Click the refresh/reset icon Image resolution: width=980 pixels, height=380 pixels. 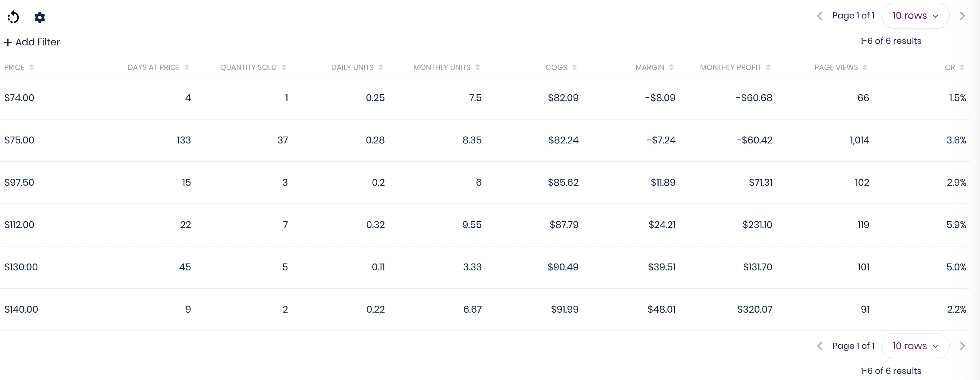[13, 17]
